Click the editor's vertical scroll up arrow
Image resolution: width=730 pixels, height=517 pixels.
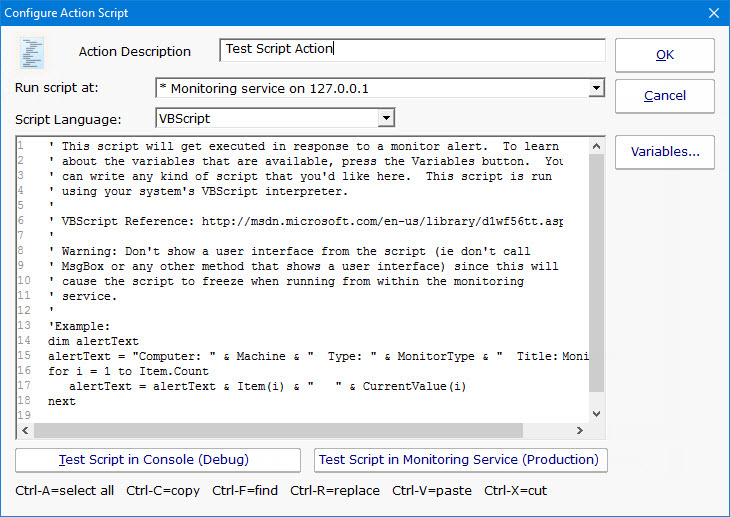tap(597, 147)
